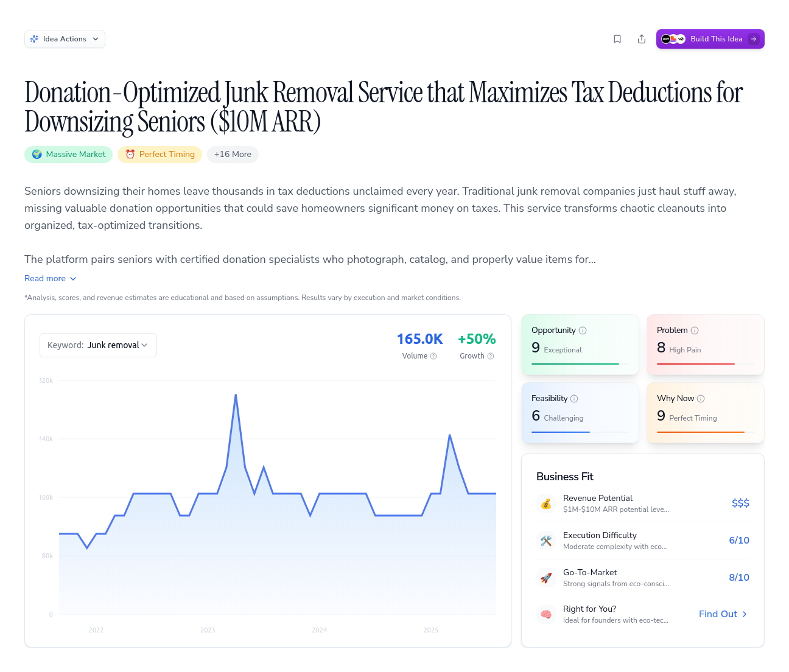Click the arrow icon in Build This Idea

tap(754, 39)
